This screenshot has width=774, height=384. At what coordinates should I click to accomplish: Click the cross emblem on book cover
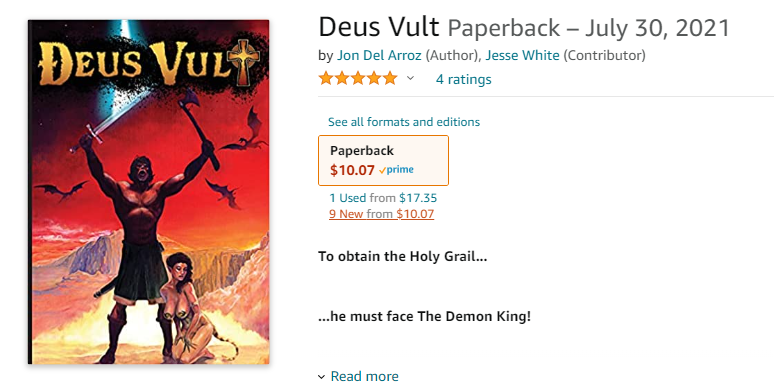243,61
